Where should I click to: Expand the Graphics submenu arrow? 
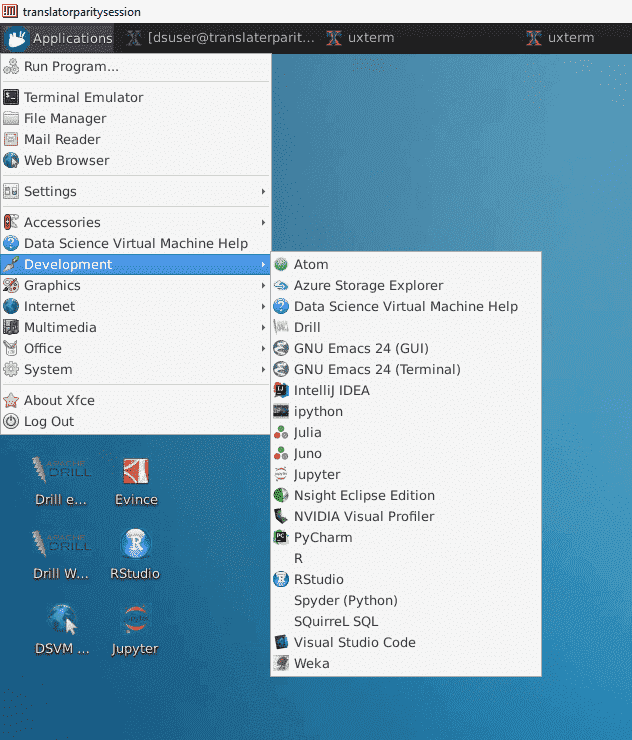pyautogui.click(x=263, y=285)
